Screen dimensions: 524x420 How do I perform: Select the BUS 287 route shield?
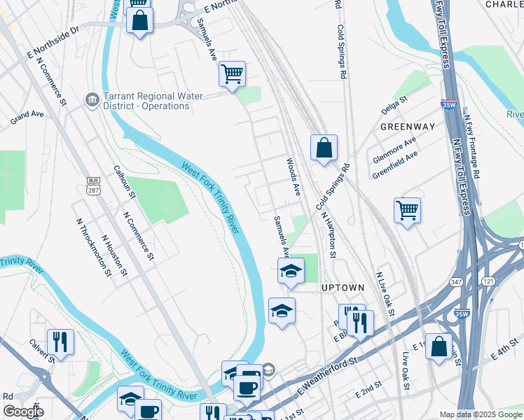point(93,186)
